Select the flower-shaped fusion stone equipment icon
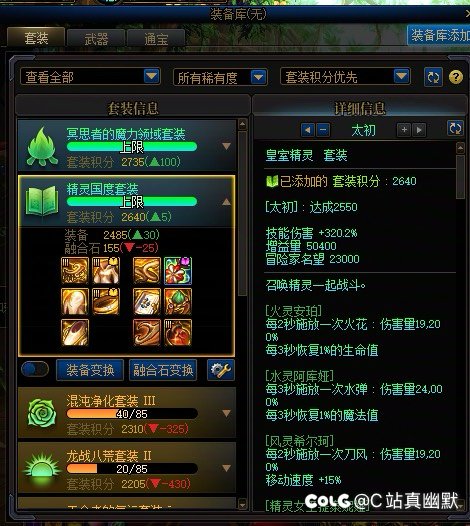 pos(178,271)
